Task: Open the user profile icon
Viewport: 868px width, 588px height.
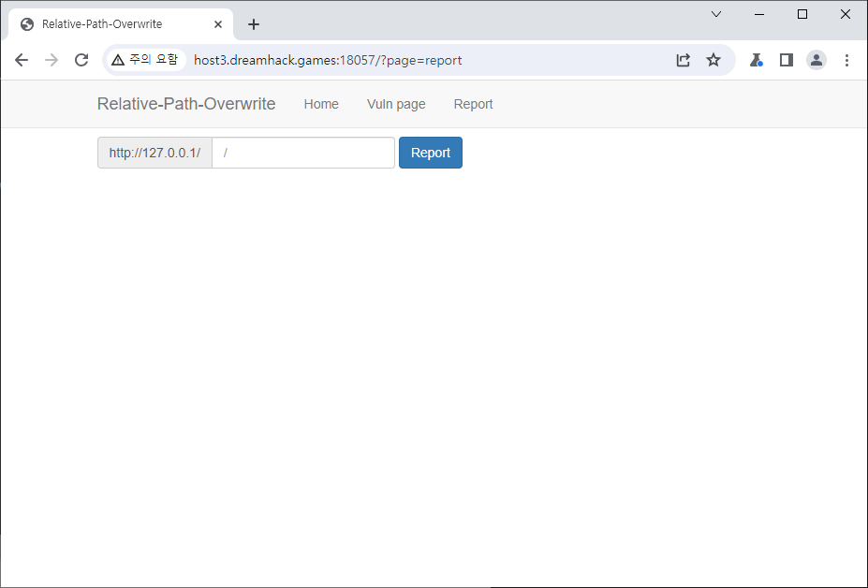Action: pyautogui.click(x=817, y=60)
